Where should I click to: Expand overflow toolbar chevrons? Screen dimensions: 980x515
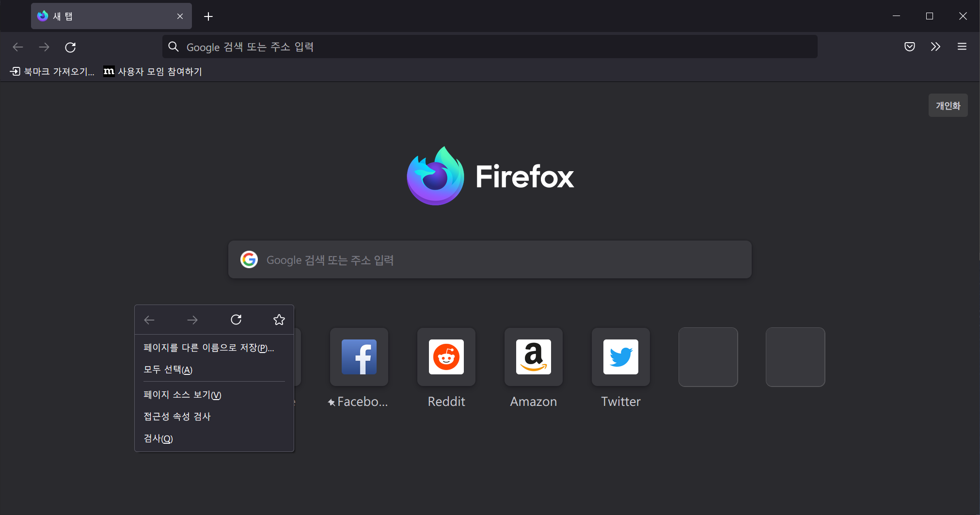point(935,47)
